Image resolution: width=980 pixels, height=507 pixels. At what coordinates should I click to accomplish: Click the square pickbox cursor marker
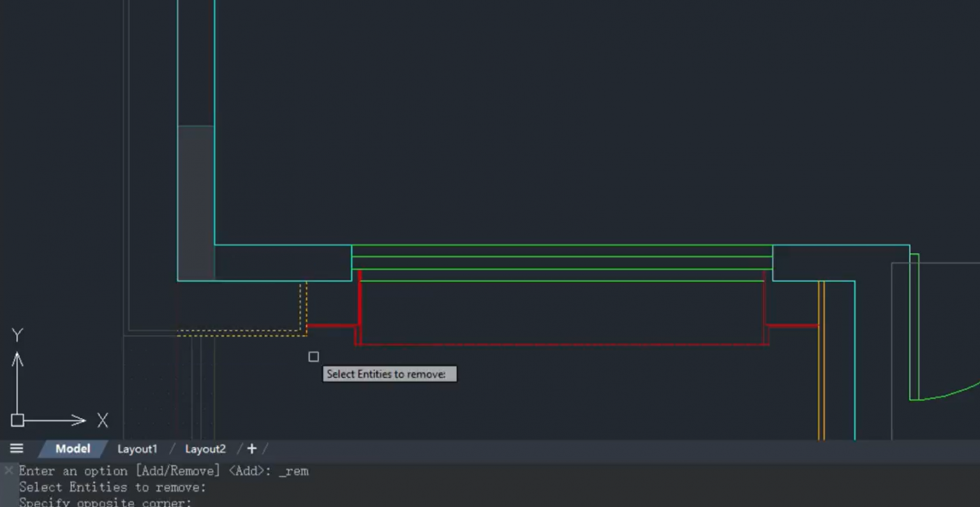point(313,356)
